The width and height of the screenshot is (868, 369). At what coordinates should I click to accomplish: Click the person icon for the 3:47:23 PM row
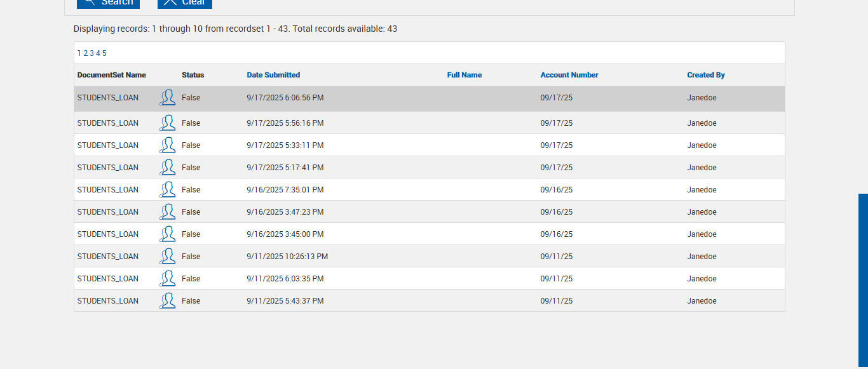click(168, 212)
